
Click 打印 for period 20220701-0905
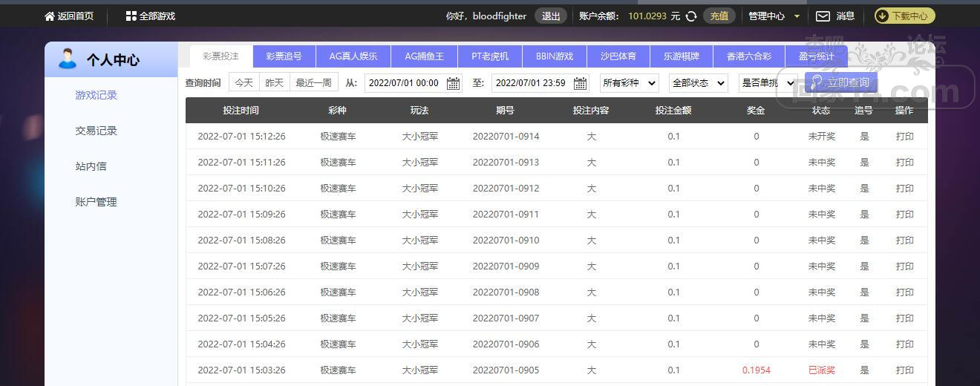(x=904, y=370)
